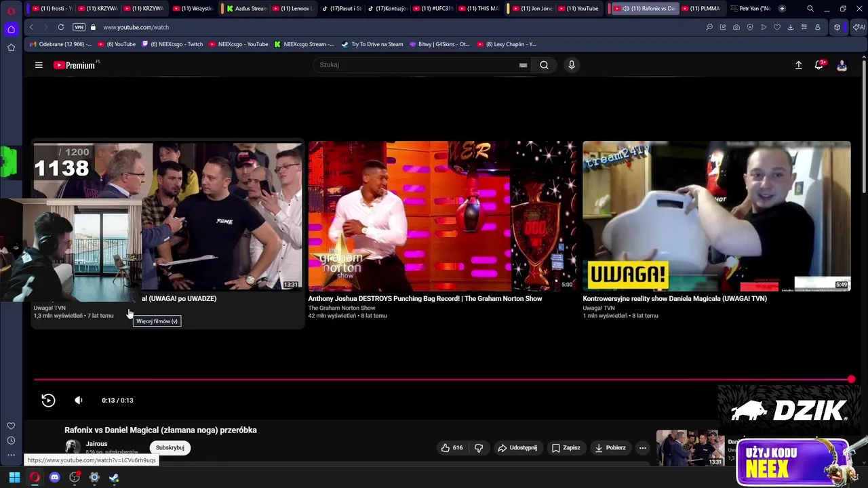Open more actions three-dot menu
The image size is (868, 488).
click(642, 448)
